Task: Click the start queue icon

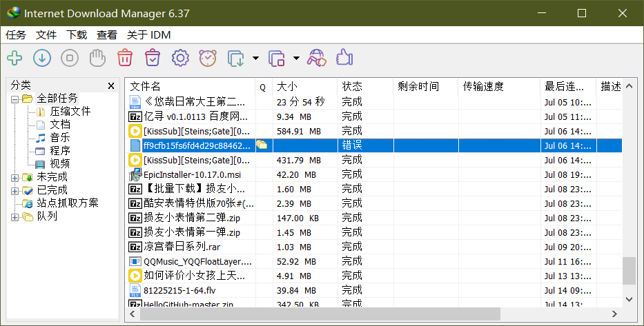Action: [236, 58]
